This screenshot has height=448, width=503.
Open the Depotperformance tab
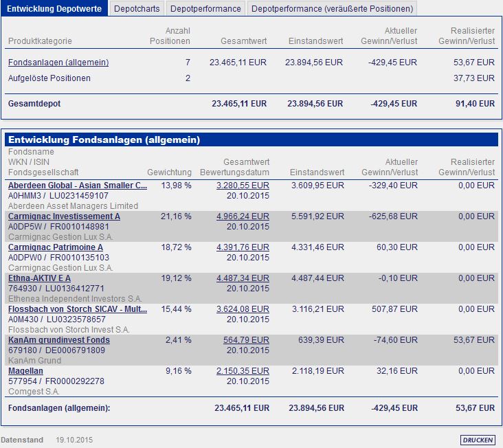(x=205, y=9)
